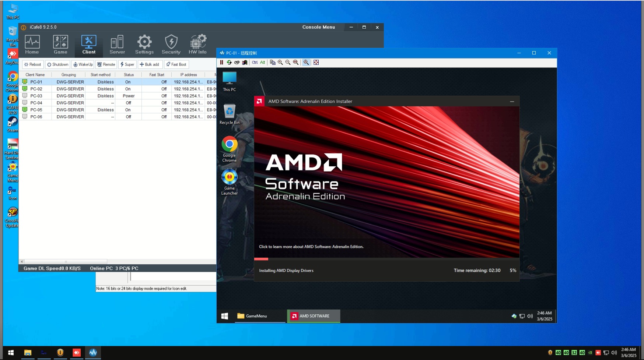Viewport: 644px width, 360px height.
Task: Open Google Chrome on the remote desktop
Action: pyautogui.click(x=229, y=149)
